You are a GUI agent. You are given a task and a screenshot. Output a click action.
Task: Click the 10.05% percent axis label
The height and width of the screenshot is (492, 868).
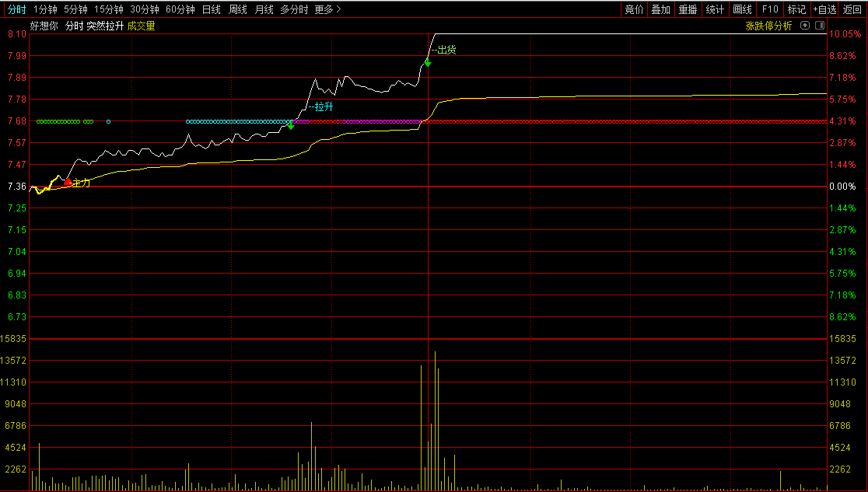[x=845, y=33]
